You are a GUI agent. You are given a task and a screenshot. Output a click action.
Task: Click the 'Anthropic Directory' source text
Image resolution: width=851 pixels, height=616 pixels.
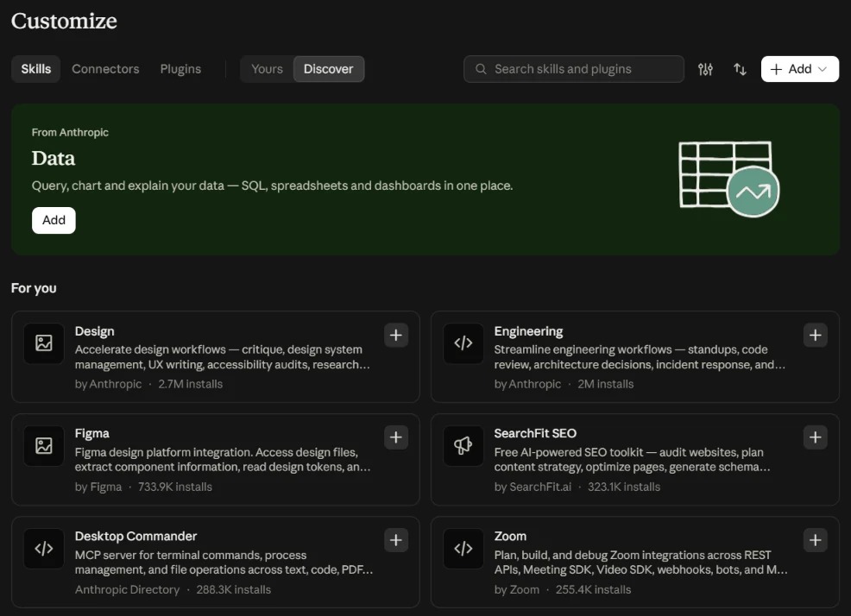[x=127, y=589]
